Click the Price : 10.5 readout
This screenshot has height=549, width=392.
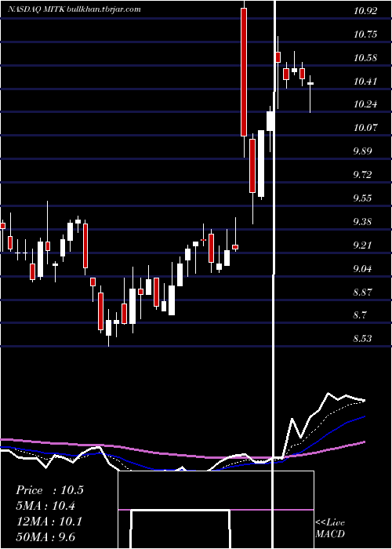click(49, 490)
